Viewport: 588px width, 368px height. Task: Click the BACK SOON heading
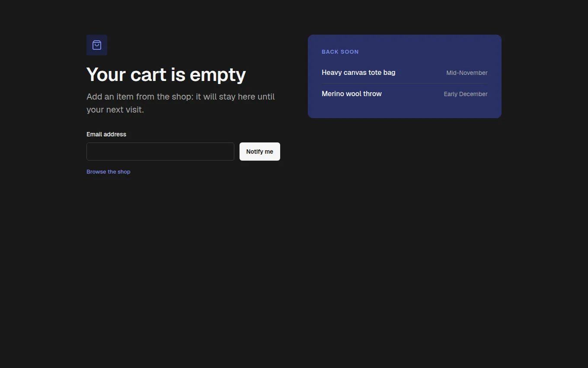[340, 52]
